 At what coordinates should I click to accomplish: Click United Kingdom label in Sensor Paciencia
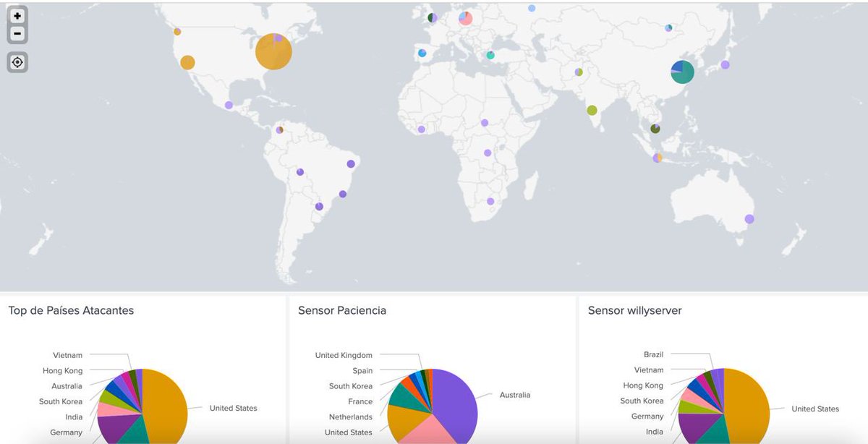(x=344, y=356)
